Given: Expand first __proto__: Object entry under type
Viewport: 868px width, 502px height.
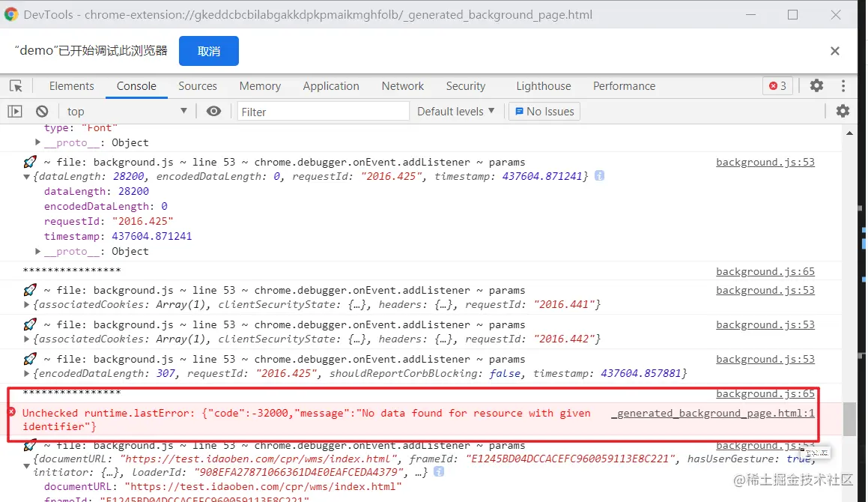Looking at the screenshot, I should pyautogui.click(x=37, y=142).
